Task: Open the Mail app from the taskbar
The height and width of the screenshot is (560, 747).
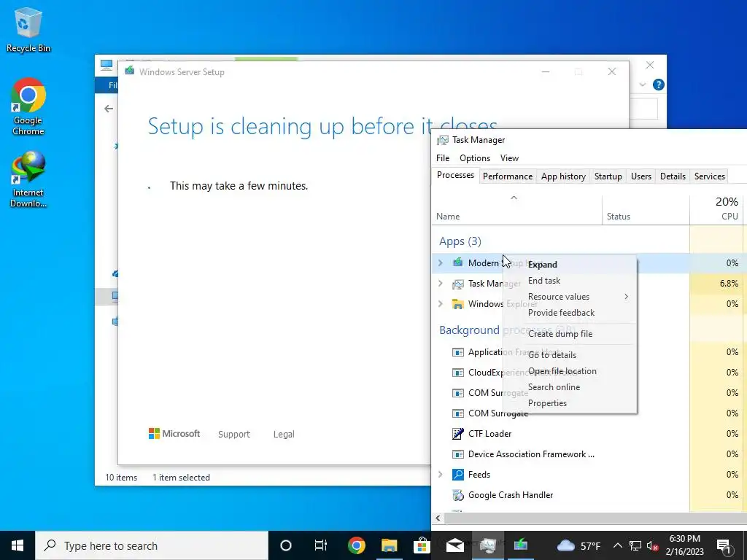Action: (x=455, y=545)
